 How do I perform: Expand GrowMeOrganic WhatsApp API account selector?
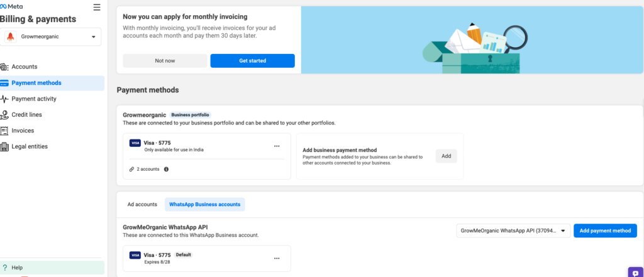513,231
